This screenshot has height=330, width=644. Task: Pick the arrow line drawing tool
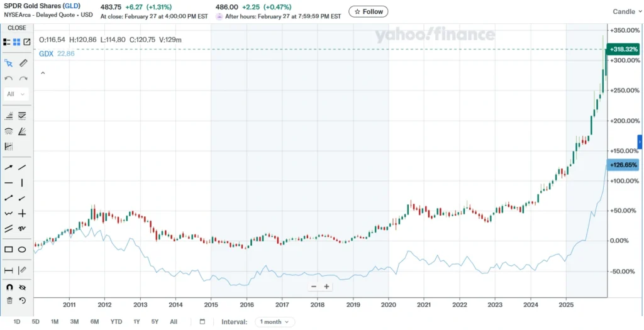pos(9,167)
